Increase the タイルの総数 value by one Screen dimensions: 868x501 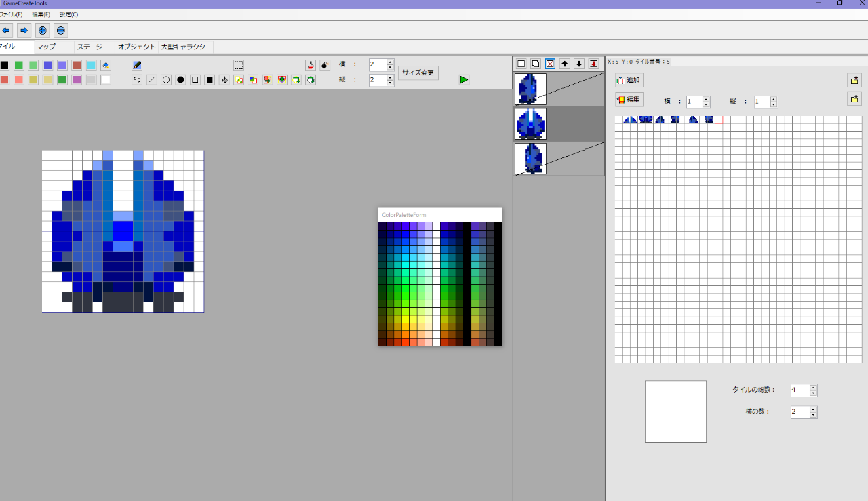coord(813,387)
